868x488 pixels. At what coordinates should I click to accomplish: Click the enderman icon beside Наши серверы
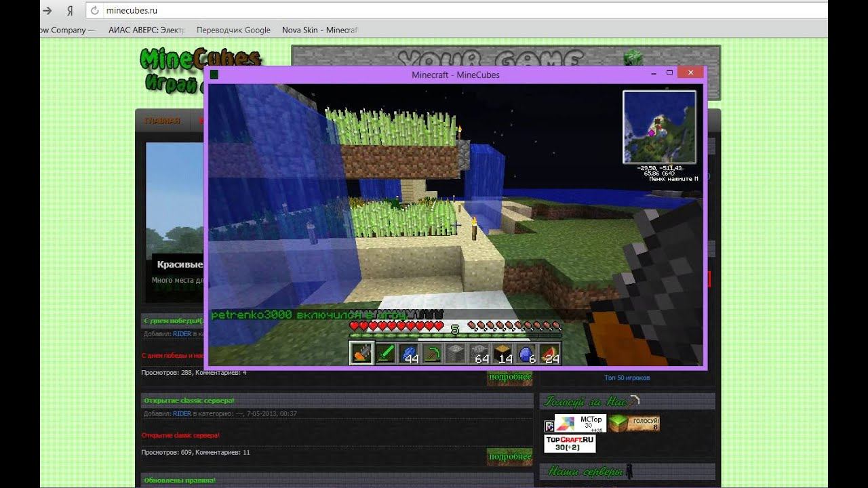point(629,471)
